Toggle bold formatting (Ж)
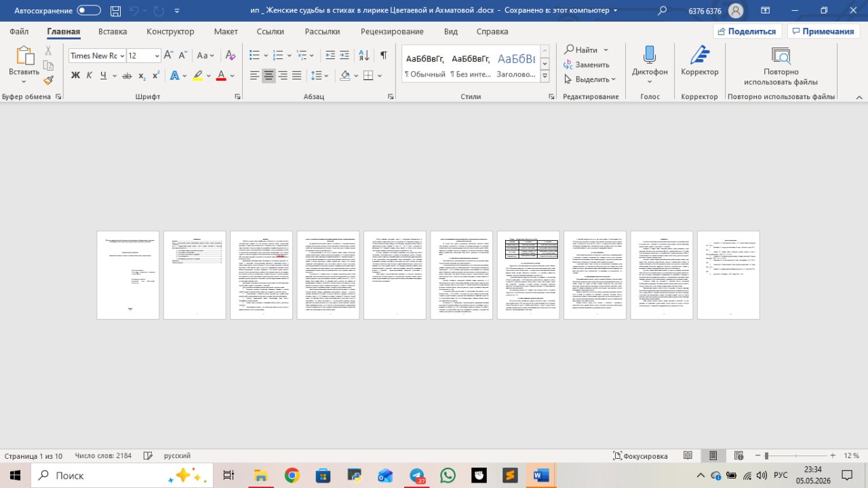The height and width of the screenshot is (488, 868). [x=76, y=75]
